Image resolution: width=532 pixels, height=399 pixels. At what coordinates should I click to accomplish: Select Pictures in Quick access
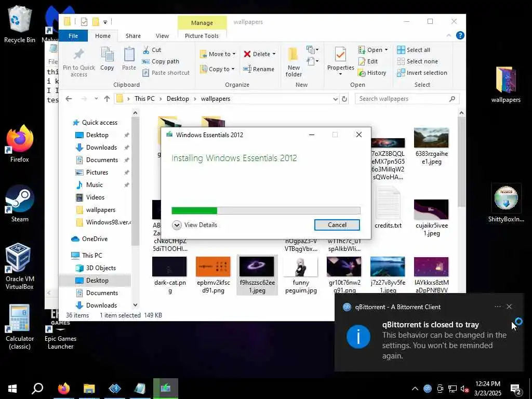click(x=97, y=172)
